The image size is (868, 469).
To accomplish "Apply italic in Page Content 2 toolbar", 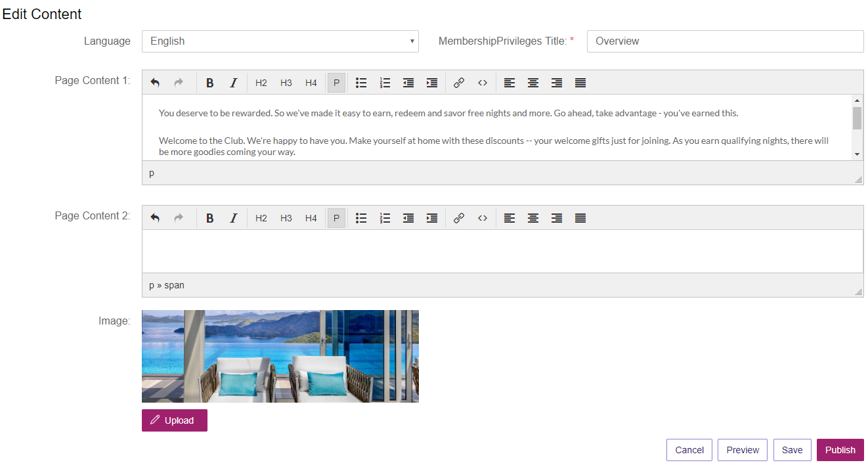I will (x=233, y=218).
